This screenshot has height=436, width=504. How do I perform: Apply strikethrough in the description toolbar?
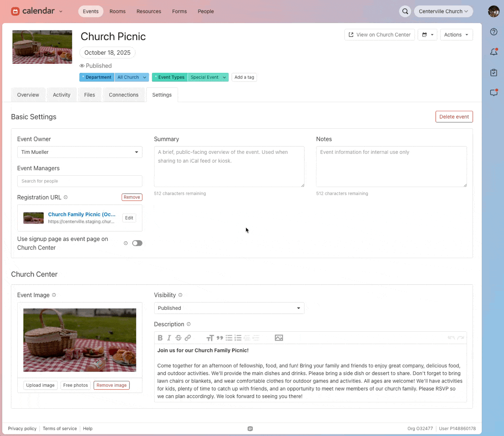pyautogui.click(x=178, y=338)
